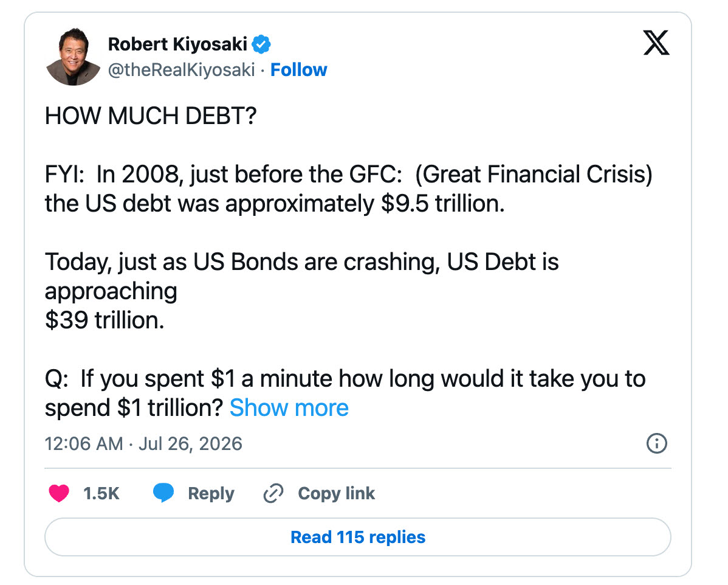Click the chain link icon
Image resolution: width=728 pixels, height=585 pixels.
coord(273,493)
